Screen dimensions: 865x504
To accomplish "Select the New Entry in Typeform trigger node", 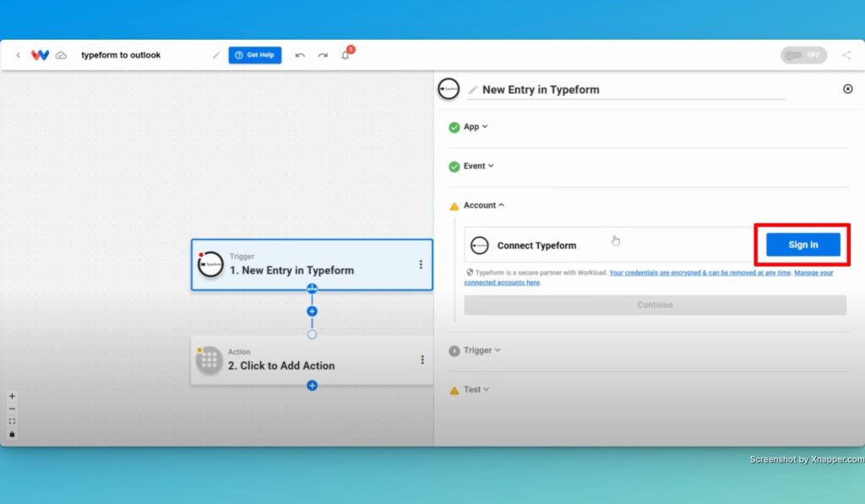I will [312, 265].
